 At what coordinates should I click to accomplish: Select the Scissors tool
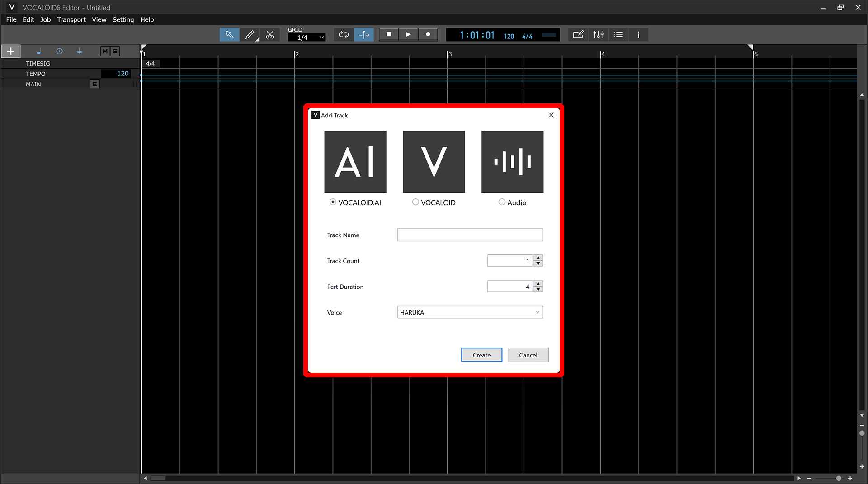click(x=270, y=34)
